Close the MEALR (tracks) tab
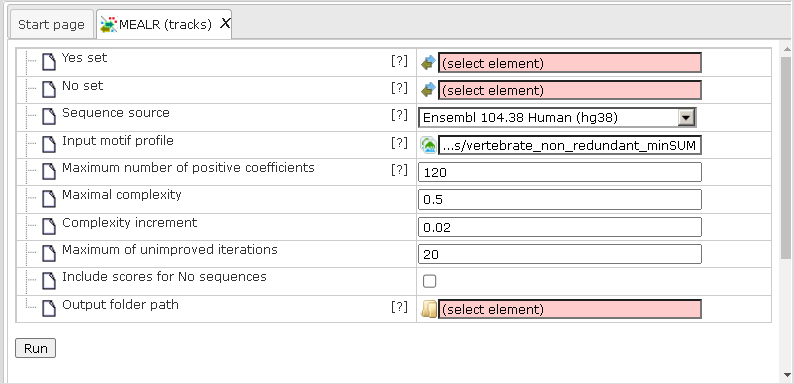794x384 pixels. pos(225,23)
